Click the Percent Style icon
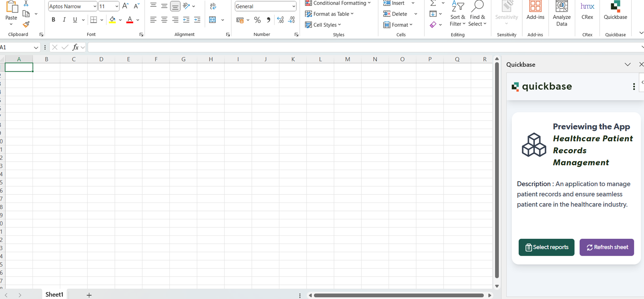This screenshot has width=644, height=299. (257, 20)
